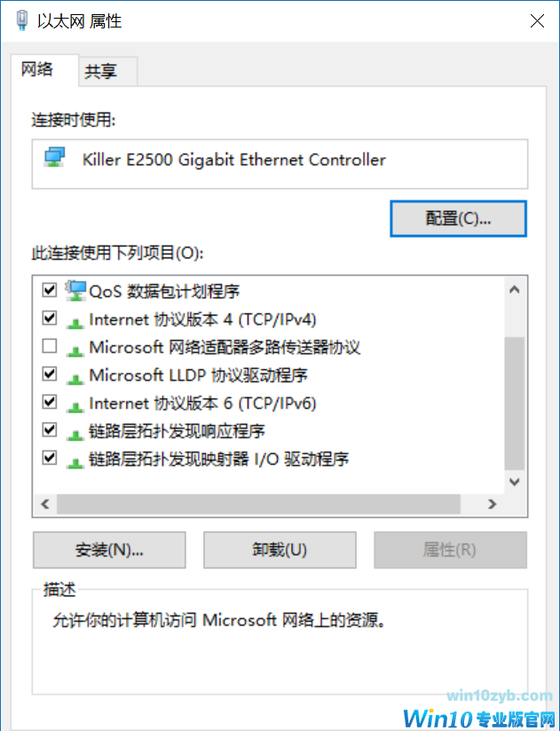The width and height of the screenshot is (560, 731).
Task: Click the QoS 数据包计划程序 icon
Action: 75,290
